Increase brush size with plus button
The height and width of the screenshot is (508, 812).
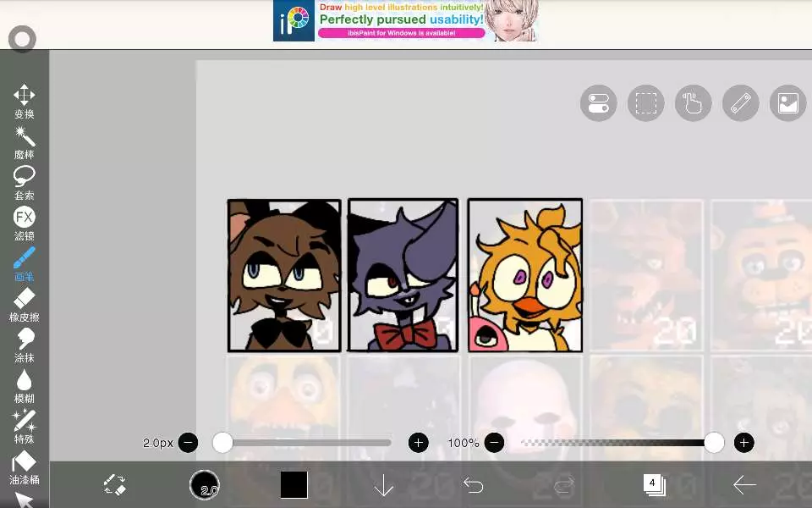click(x=419, y=443)
